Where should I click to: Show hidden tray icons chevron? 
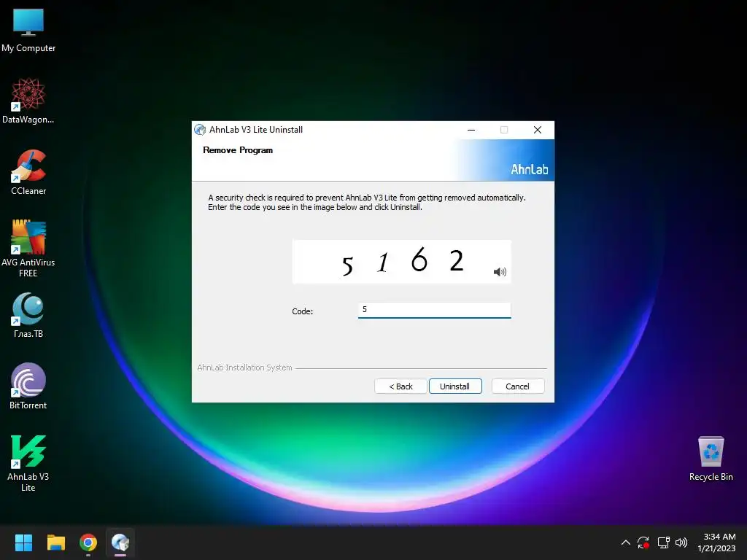625,542
